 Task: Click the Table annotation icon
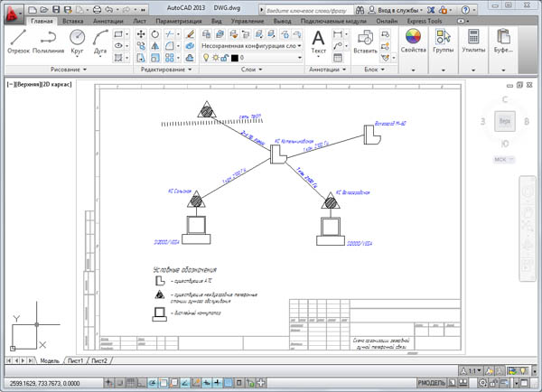[x=338, y=58]
